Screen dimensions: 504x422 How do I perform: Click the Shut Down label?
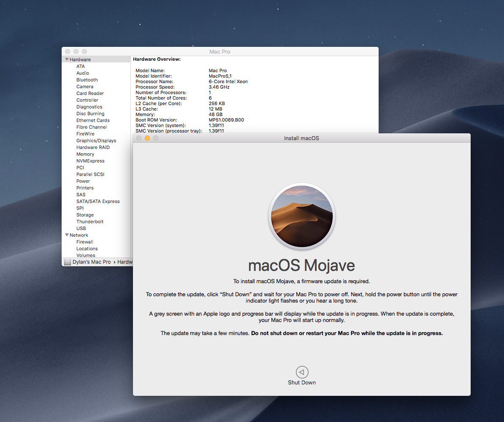[302, 382]
